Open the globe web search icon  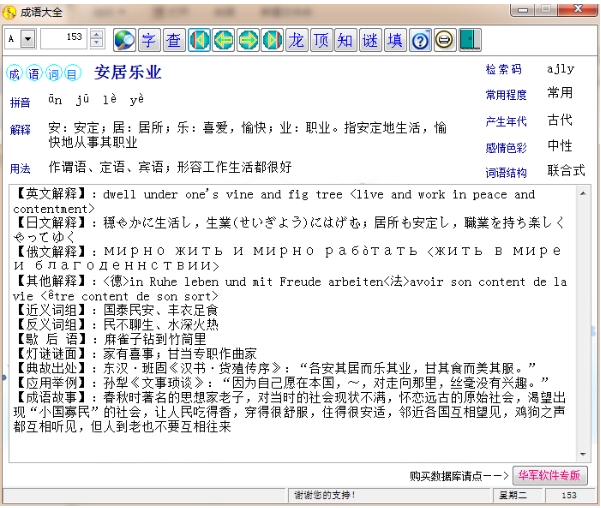125,40
